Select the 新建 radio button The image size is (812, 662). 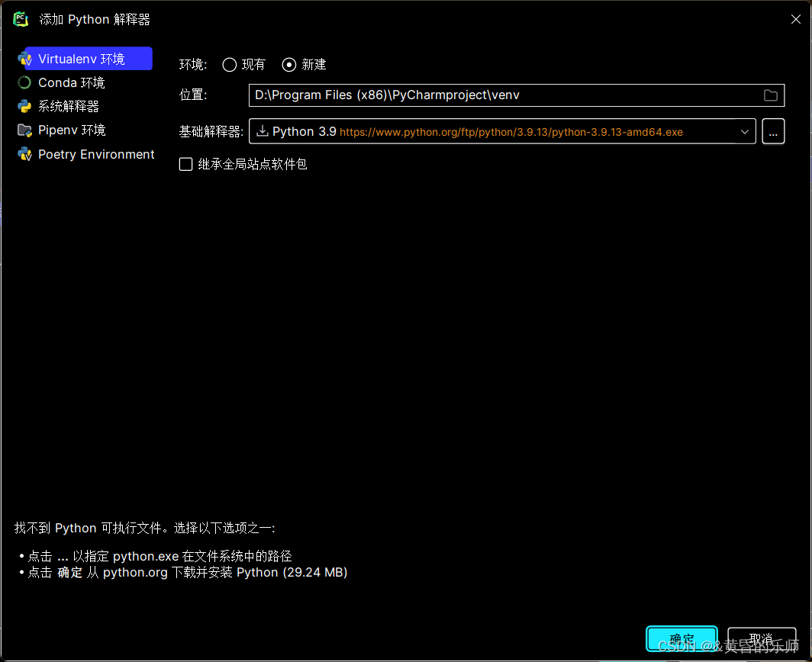288,65
